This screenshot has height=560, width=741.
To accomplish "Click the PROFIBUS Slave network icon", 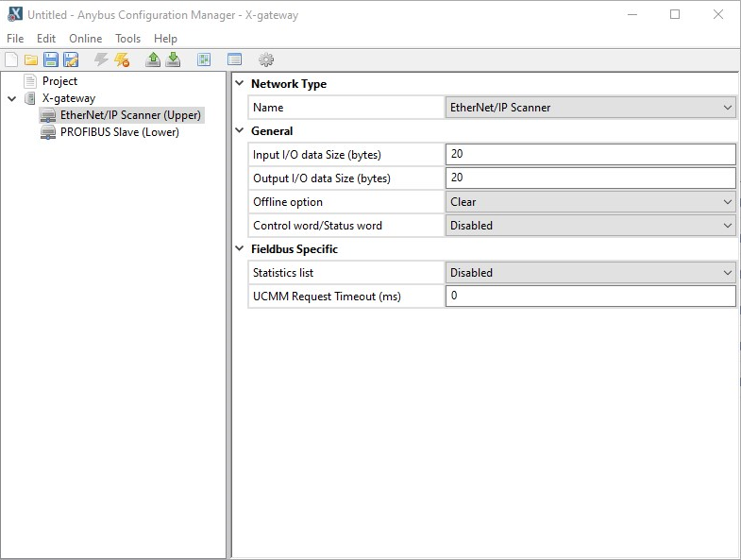I will tap(48, 132).
